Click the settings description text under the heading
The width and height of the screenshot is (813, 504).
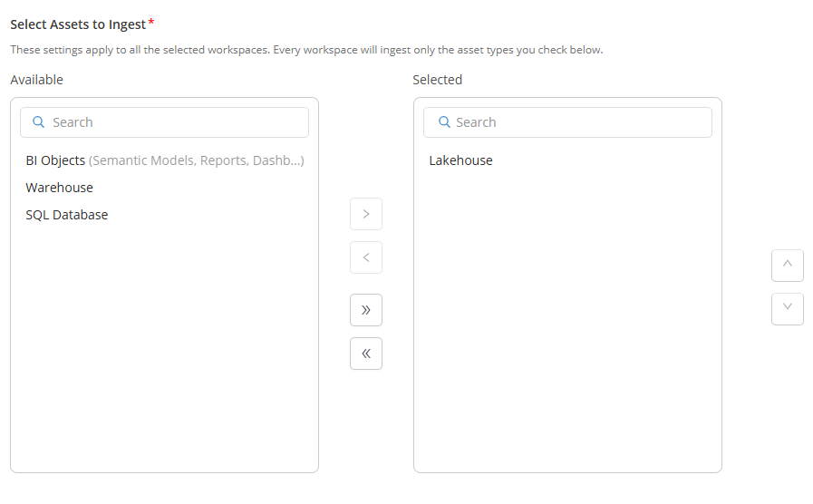point(306,50)
